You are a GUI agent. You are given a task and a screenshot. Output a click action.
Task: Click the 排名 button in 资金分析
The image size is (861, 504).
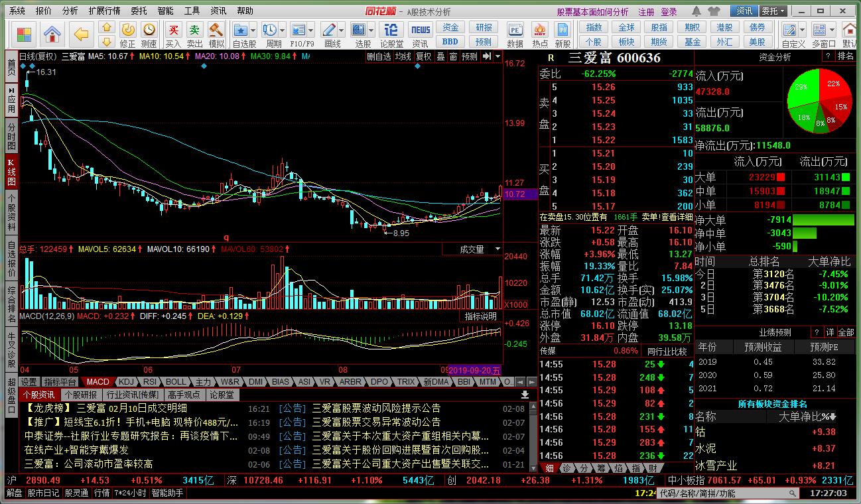click(x=846, y=57)
